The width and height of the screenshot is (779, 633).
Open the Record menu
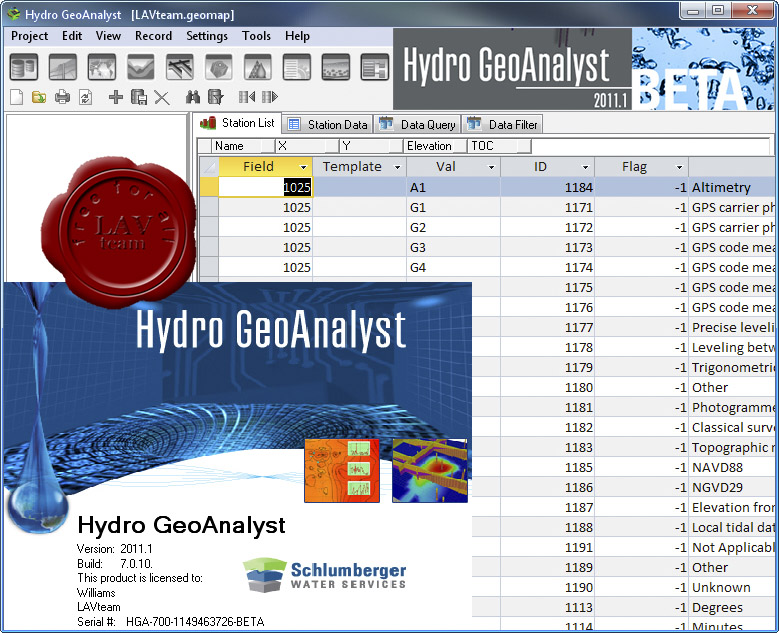tap(154, 36)
